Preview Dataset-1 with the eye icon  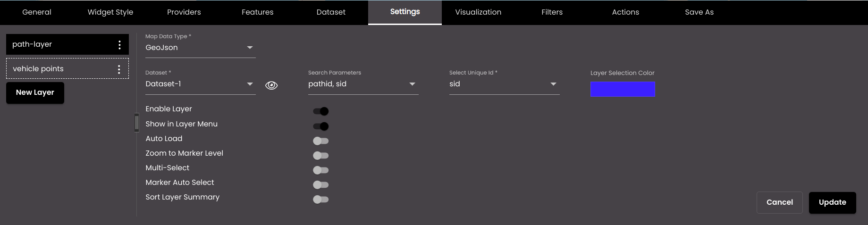[271, 85]
